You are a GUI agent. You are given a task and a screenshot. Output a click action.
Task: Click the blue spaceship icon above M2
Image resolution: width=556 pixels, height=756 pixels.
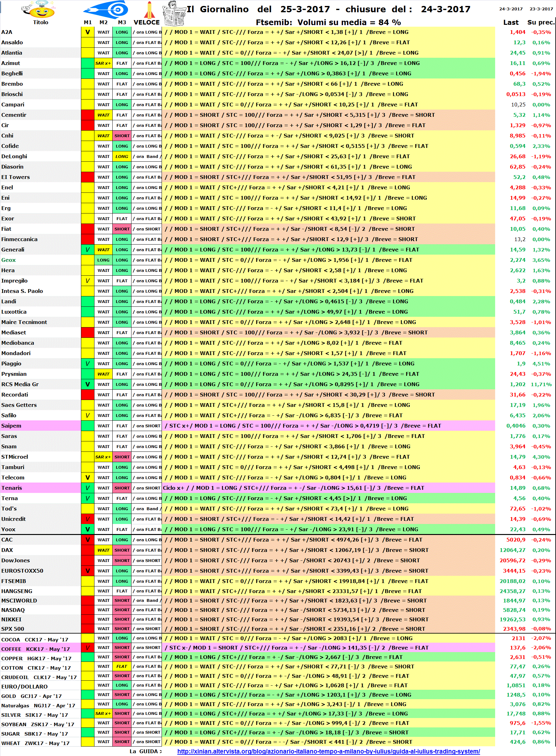(106, 9)
